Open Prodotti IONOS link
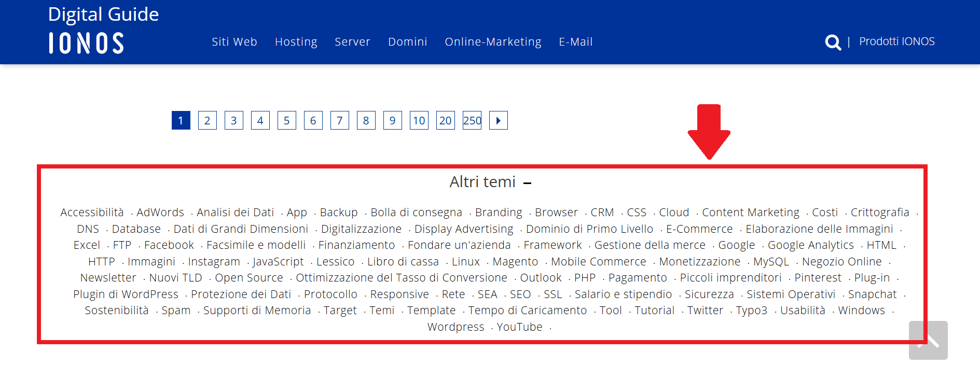This screenshot has height=366, width=980. coord(897,41)
